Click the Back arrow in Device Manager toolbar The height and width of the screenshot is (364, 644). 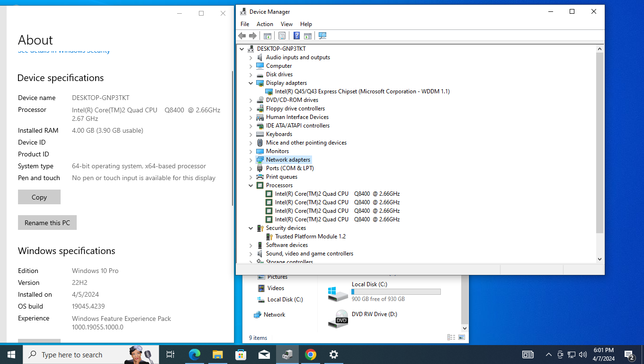click(x=242, y=36)
